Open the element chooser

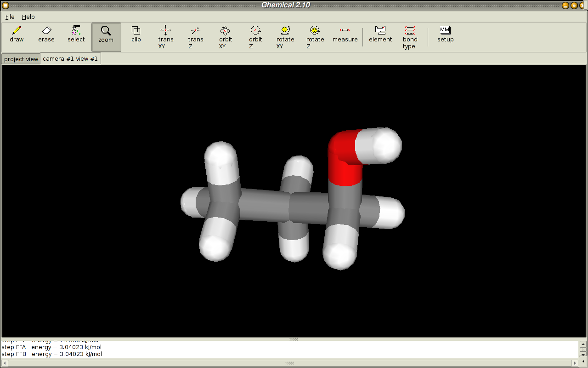coord(380,34)
